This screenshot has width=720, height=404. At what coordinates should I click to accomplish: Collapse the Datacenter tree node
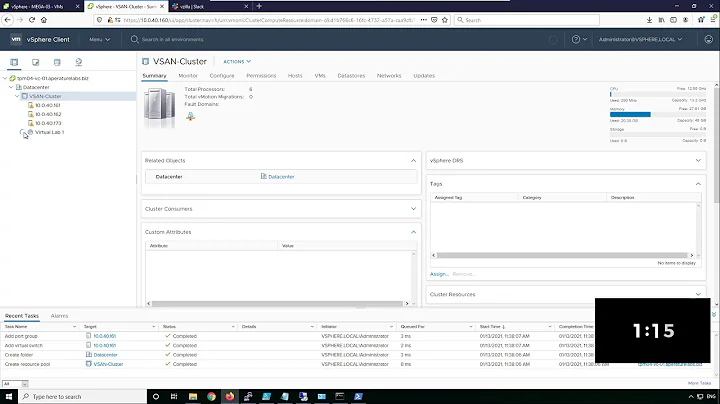point(11,87)
